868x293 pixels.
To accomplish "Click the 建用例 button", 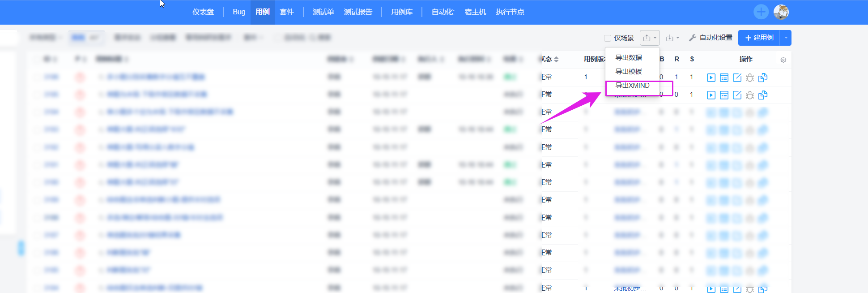I will (759, 38).
